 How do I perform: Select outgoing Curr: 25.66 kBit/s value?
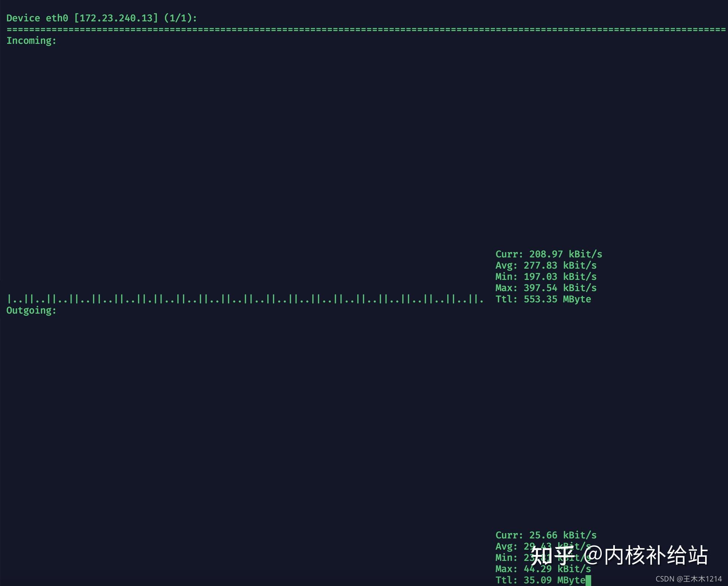546,535
